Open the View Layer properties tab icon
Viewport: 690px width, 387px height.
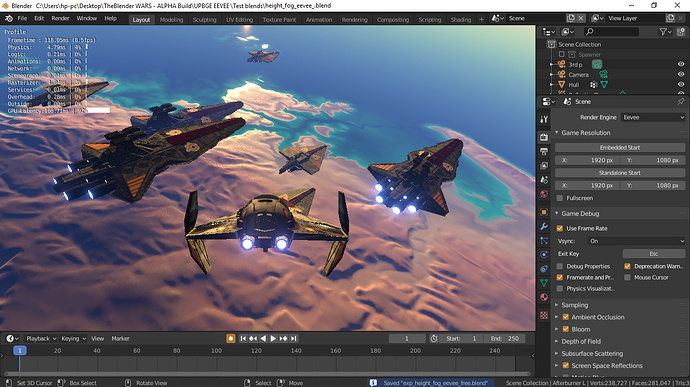(x=544, y=166)
